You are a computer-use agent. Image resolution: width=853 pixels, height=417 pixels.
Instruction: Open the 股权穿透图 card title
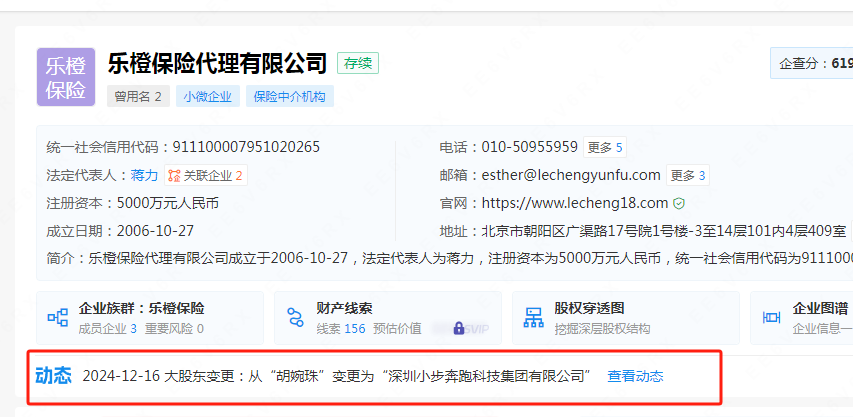coord(589,308)
